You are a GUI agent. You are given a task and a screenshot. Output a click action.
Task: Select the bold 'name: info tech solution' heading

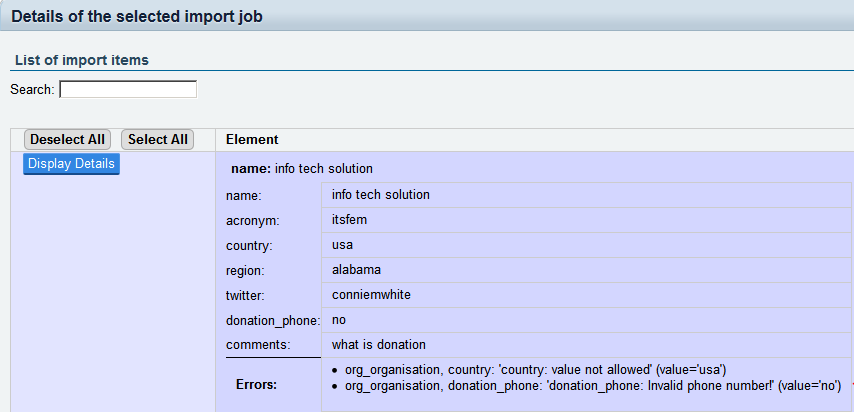[x=302, y=169]
